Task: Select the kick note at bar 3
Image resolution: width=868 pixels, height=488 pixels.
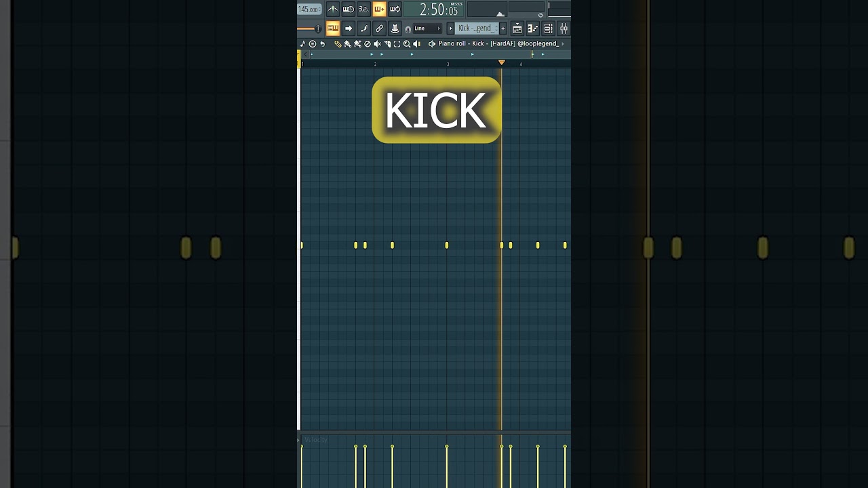Action: click(447, 245)
